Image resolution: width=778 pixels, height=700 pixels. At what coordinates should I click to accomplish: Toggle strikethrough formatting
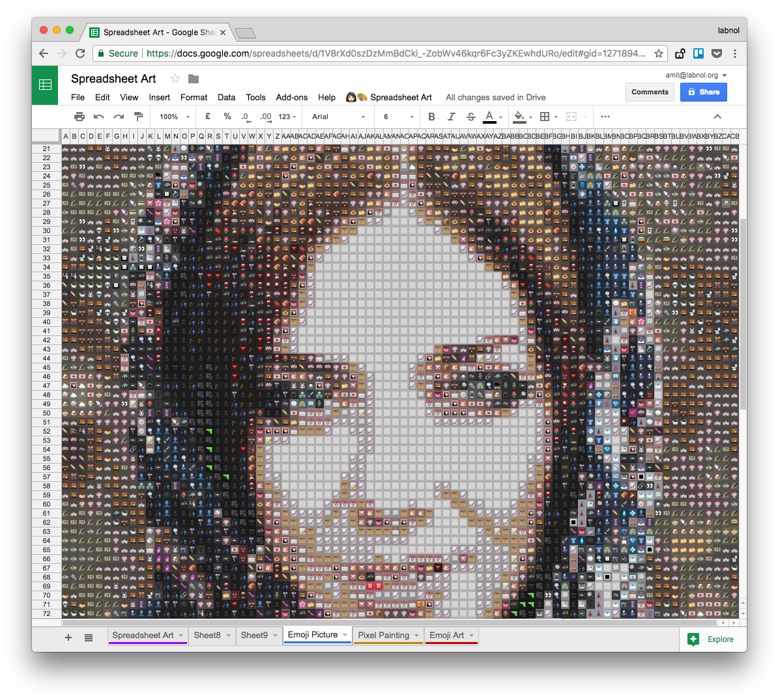[471, 117]
